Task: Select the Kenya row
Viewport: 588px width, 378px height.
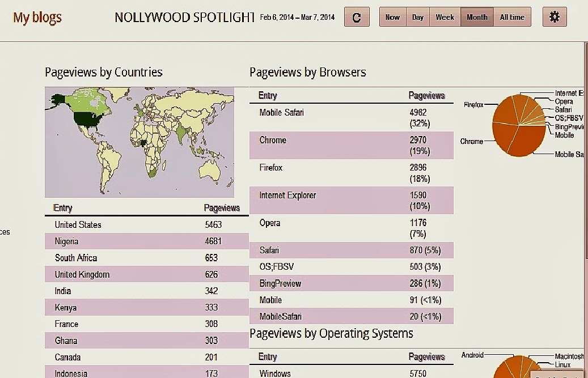Action: point(147,307)
